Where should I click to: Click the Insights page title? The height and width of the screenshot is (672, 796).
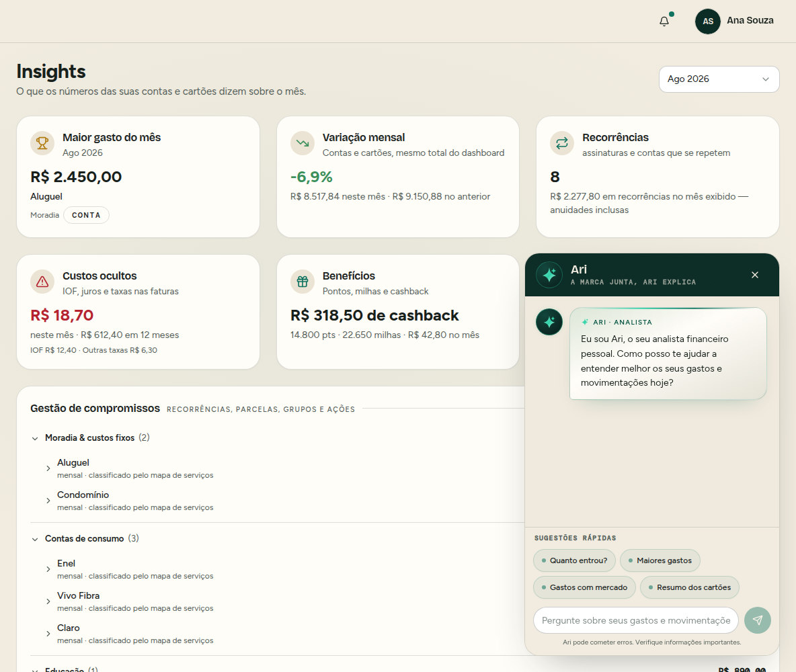[51, 71]
